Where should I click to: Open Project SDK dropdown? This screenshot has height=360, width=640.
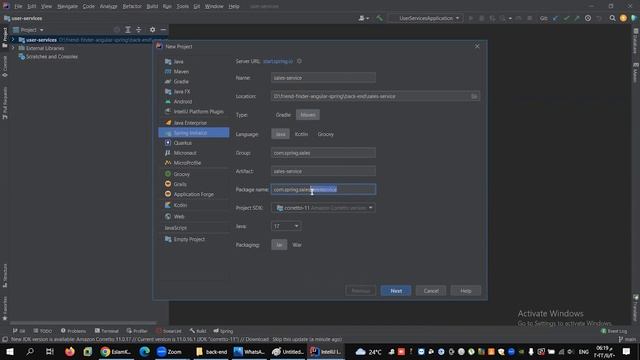coord(323,208)
